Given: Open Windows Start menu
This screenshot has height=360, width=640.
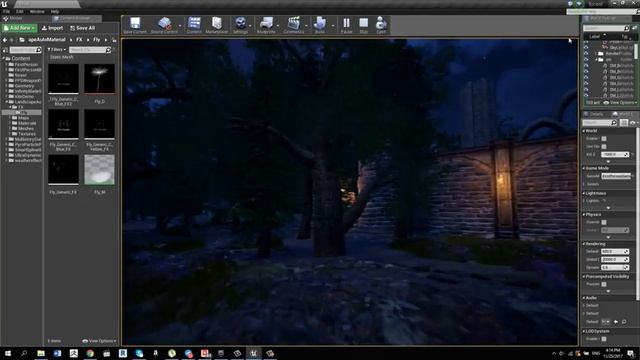Looking at the screenshot, I should (x=8, y=353).
